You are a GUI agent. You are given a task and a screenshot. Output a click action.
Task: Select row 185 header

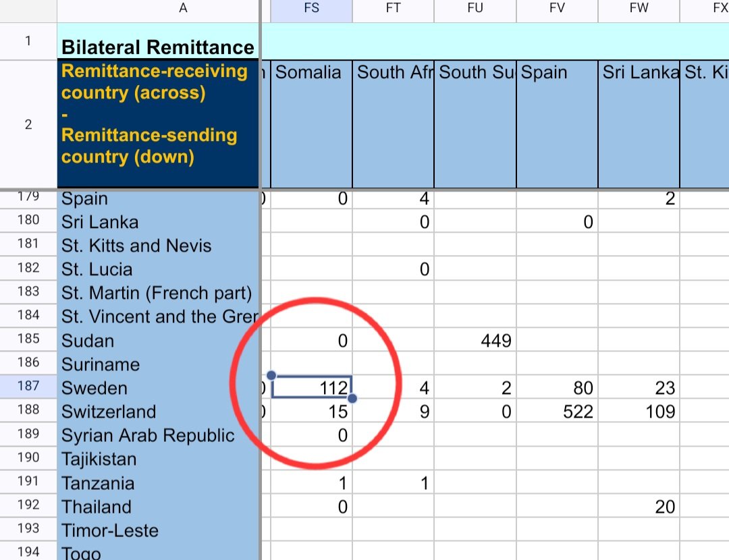coord(28,339)
